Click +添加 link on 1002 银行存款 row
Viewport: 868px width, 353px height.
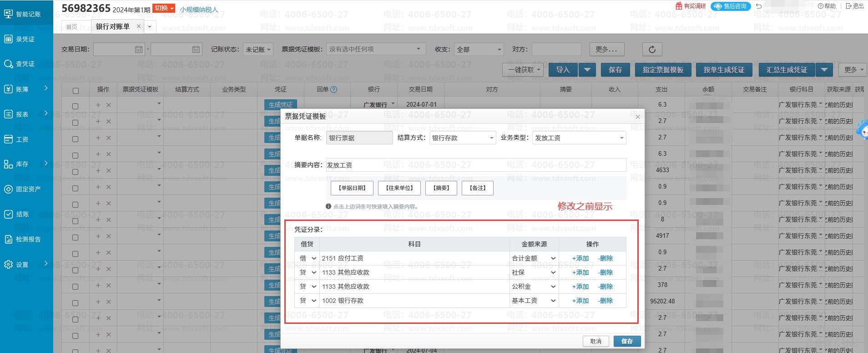580,301
